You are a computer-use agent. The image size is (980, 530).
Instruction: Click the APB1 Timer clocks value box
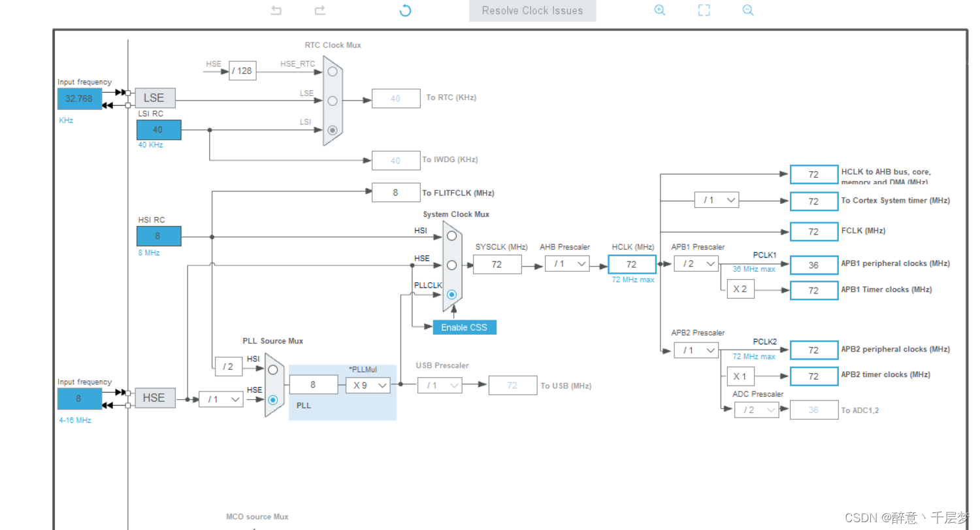point(814,290)
